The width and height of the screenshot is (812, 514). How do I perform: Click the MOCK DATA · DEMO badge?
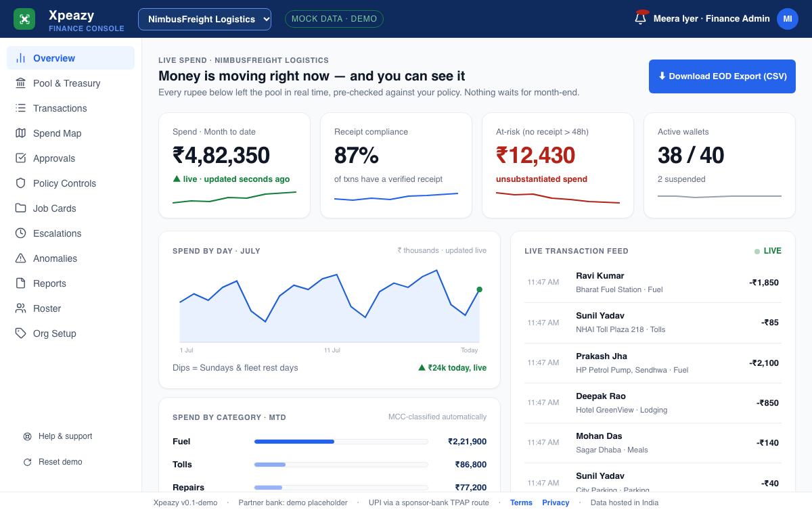point(334,19)
